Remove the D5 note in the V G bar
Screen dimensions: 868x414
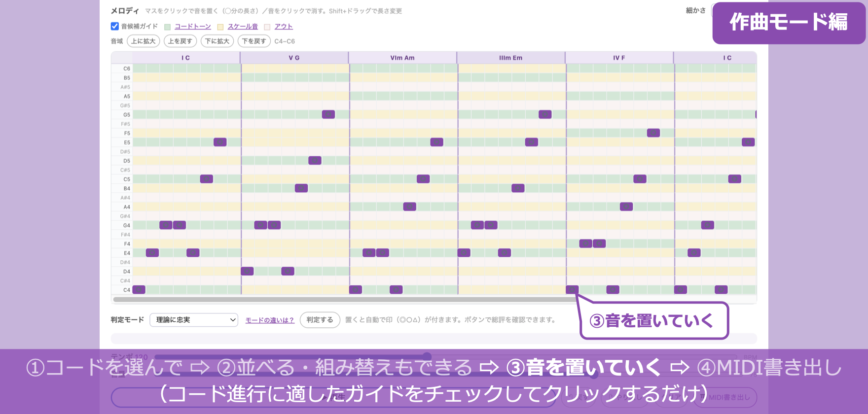[x=315, y=160]
